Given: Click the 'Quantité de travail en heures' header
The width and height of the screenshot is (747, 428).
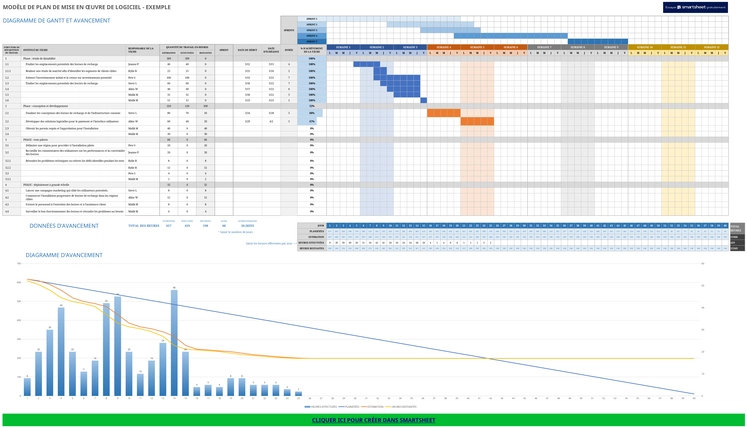Looking at the screenshot, I should point(187,47).
